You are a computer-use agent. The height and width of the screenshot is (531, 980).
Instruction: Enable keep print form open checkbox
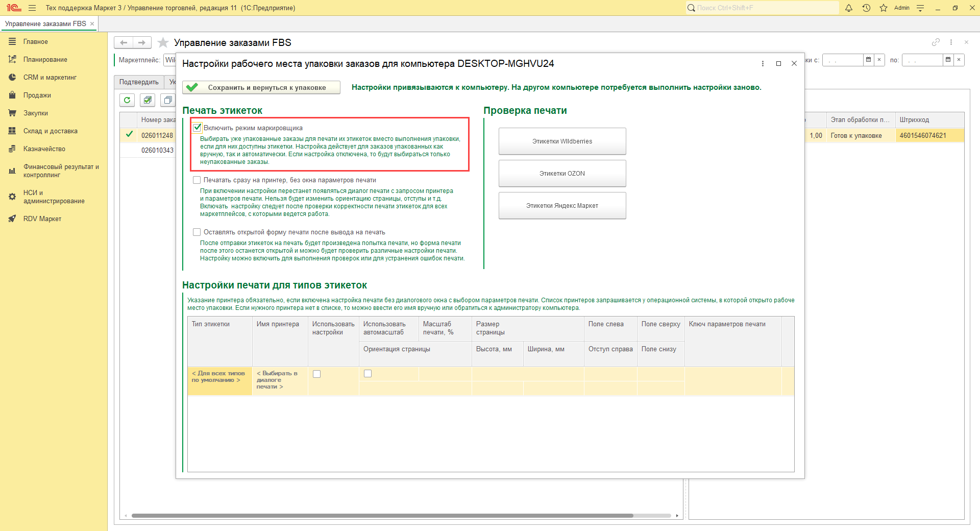[197, 232]
